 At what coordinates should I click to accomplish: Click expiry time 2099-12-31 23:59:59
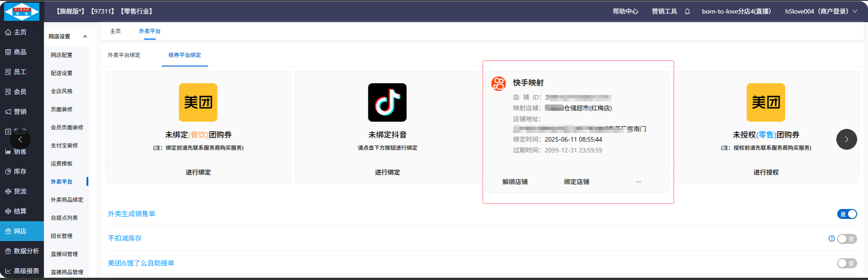click(573, 150)
